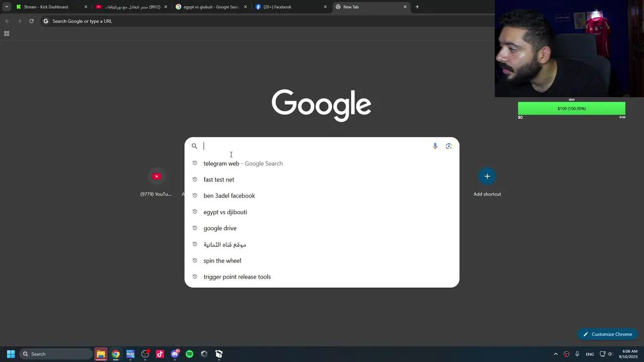The image size is (644, 362).
Task: Open File Explorer from the taskbar
Action: coord(101,354)
